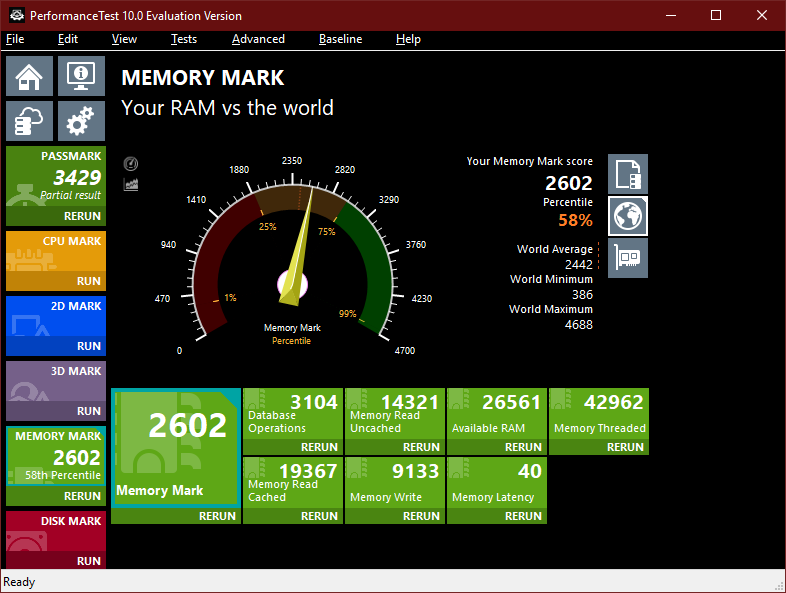Viewport: 786px width, 593px height.
Task: Click the MEMORY MARK page heading
Action: [x=203, y=78]
